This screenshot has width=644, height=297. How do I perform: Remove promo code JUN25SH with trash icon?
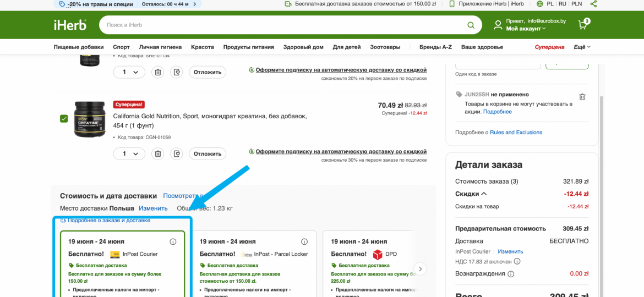point(582,97)
